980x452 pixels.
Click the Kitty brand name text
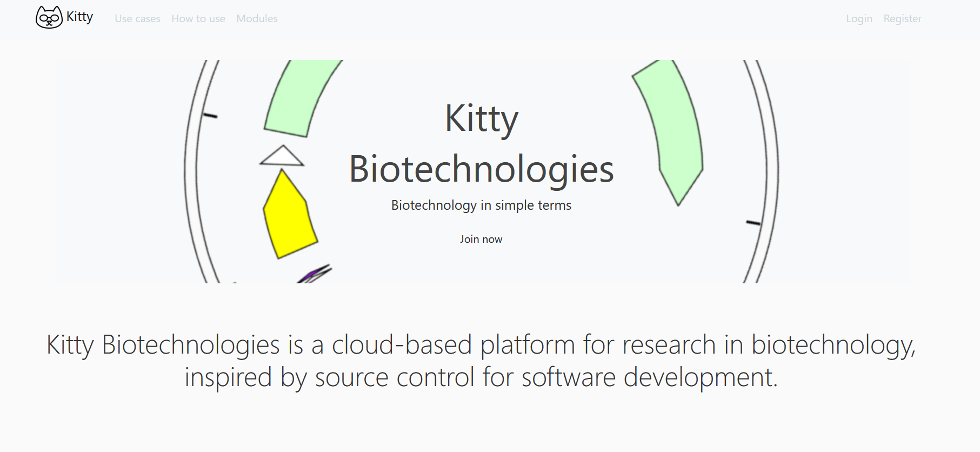click(x=79, y=17)
